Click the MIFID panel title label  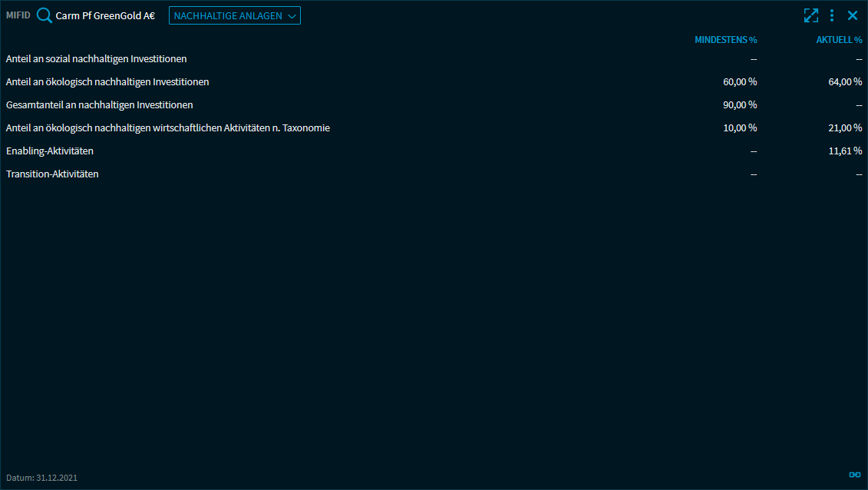click(x=18, y=15)
